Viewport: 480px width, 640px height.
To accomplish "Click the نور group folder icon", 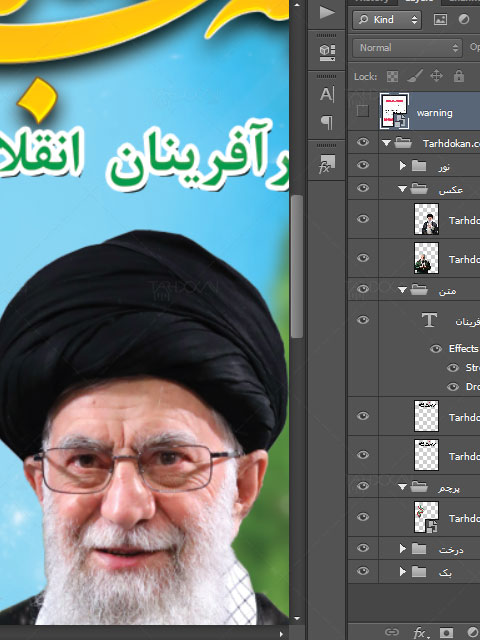I will pos(419,165).
